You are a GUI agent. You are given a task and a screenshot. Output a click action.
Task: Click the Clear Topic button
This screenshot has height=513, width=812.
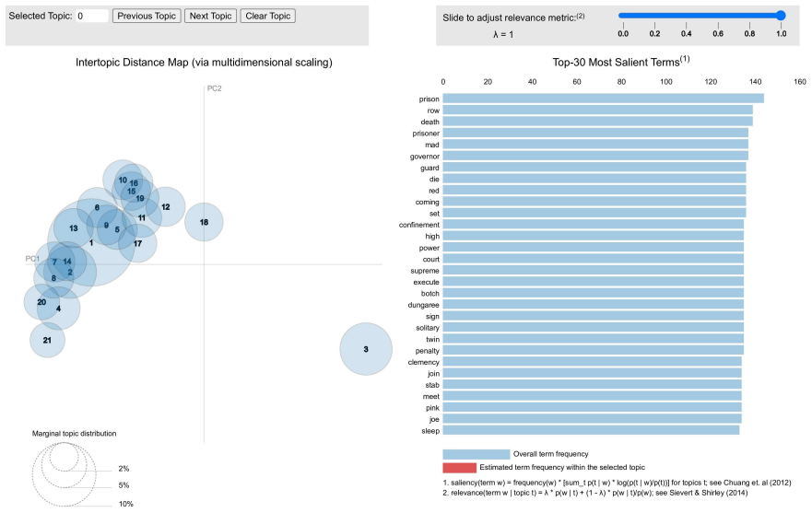[x=267, y=16]
